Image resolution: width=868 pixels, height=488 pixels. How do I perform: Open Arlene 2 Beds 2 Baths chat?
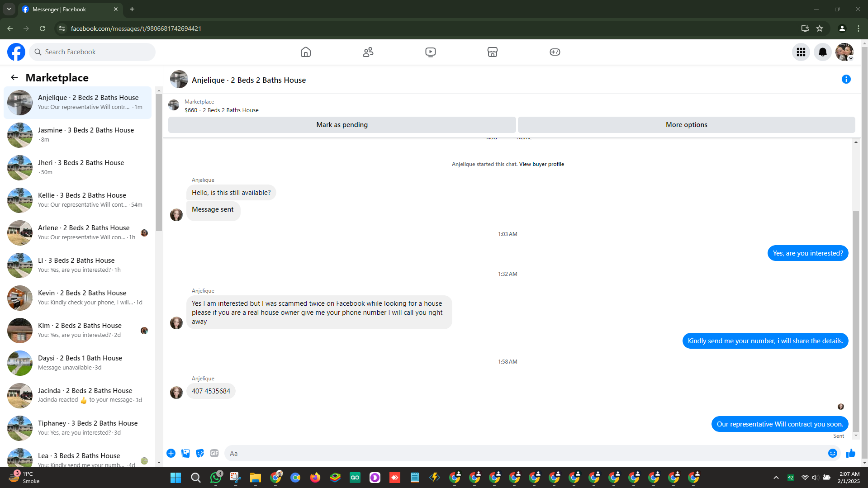click(x=78, y=232)
